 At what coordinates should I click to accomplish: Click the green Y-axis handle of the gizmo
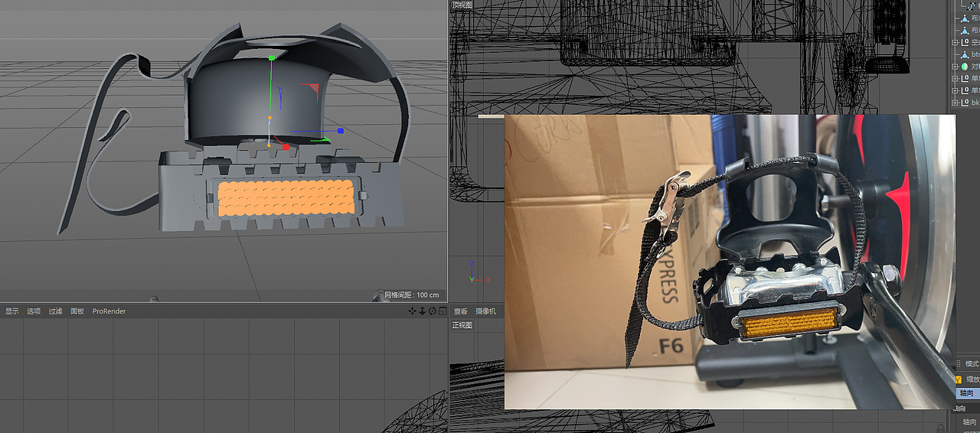coord(271,57)
